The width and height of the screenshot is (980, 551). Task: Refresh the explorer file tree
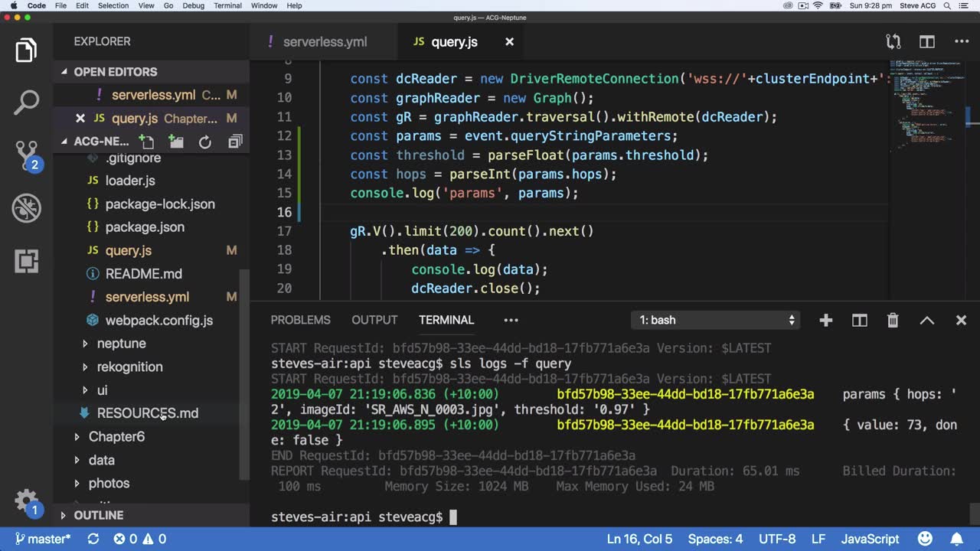(x=205, y=142)
